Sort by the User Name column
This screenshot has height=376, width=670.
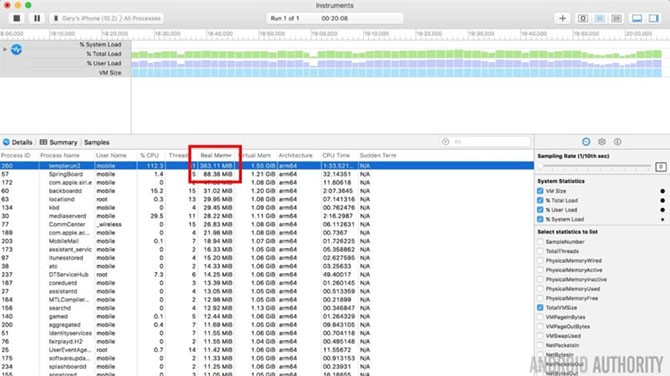pyautogui.click(x=111, y=156)
